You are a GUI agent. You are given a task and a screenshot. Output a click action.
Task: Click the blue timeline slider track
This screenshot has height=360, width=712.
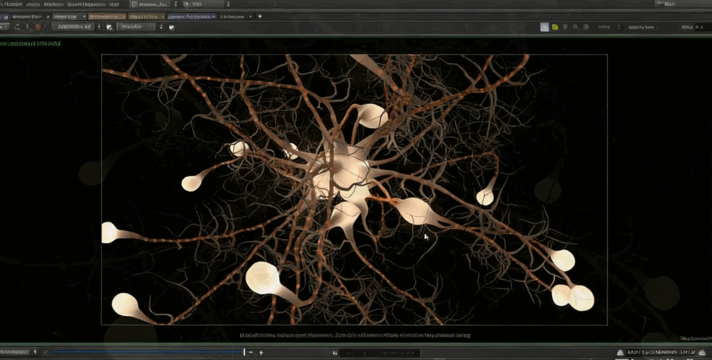(147, 352)
